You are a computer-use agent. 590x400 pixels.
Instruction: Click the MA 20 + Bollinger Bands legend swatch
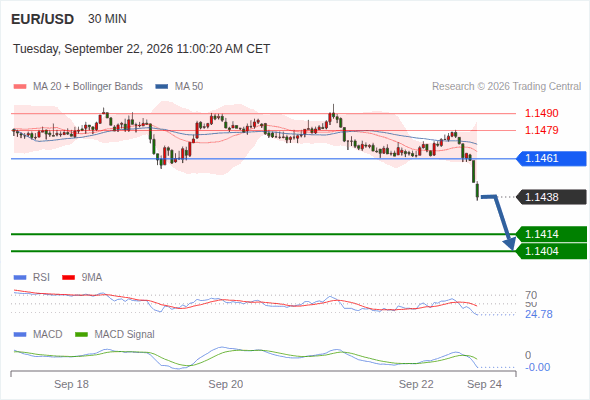(20, 87)
